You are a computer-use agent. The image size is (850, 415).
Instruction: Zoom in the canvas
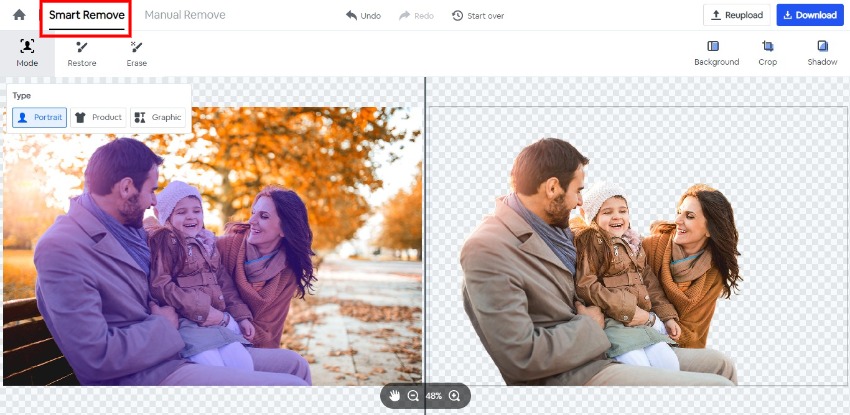point(454,396)
